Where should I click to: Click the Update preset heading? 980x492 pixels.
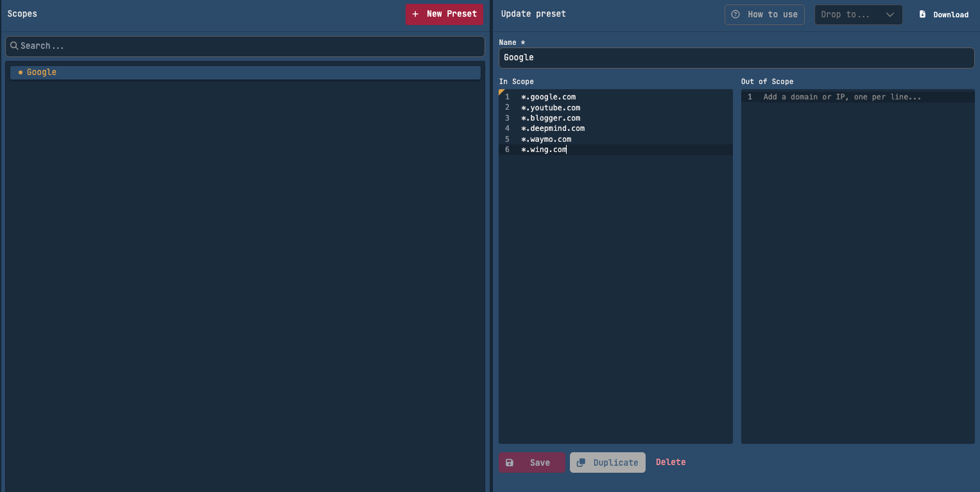click(x=533, y=13)
